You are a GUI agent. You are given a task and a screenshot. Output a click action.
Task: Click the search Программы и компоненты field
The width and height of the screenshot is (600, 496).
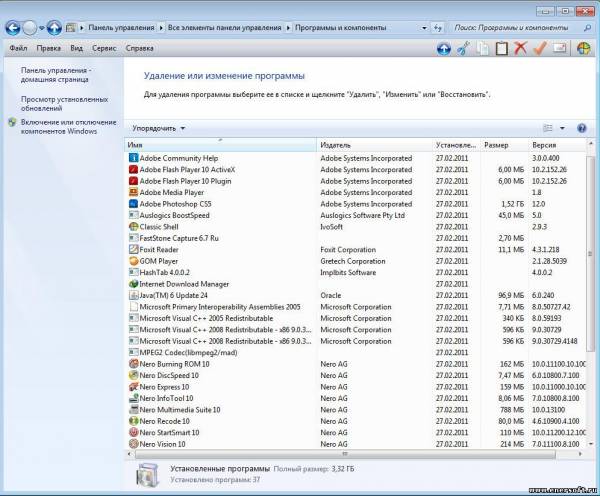517,28
